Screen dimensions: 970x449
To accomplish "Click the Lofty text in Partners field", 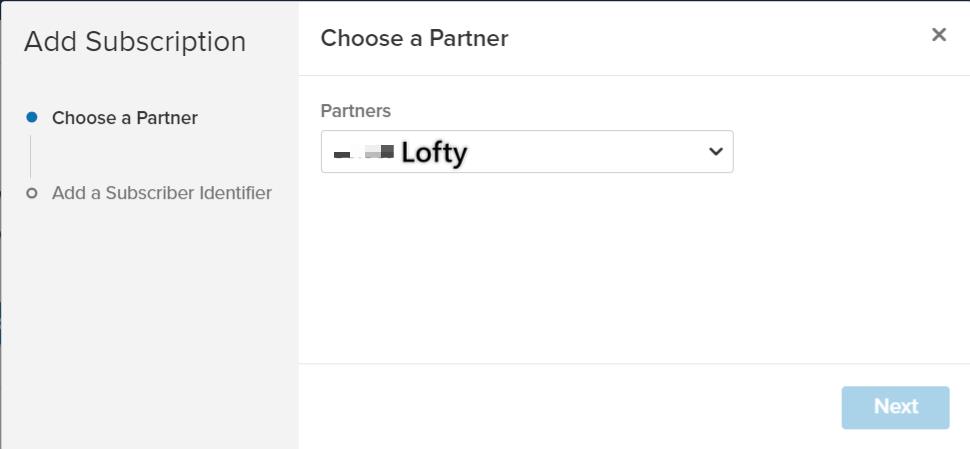I will point(434,153).
